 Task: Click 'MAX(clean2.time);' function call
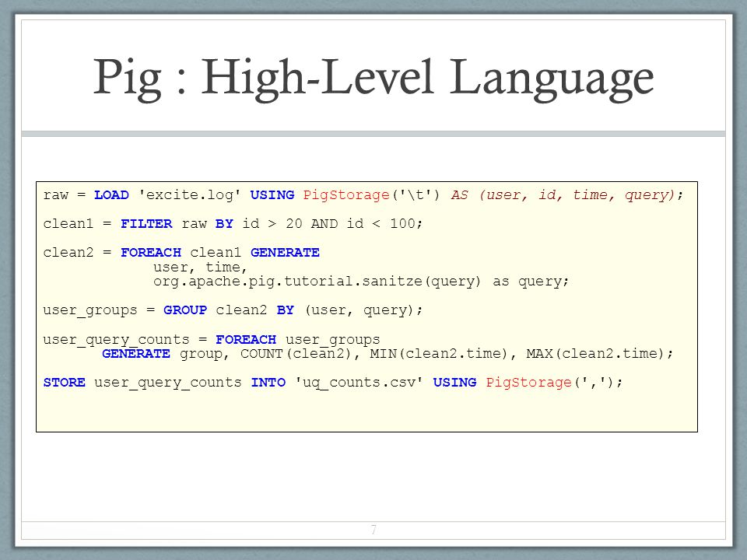[x=600, y=354]
